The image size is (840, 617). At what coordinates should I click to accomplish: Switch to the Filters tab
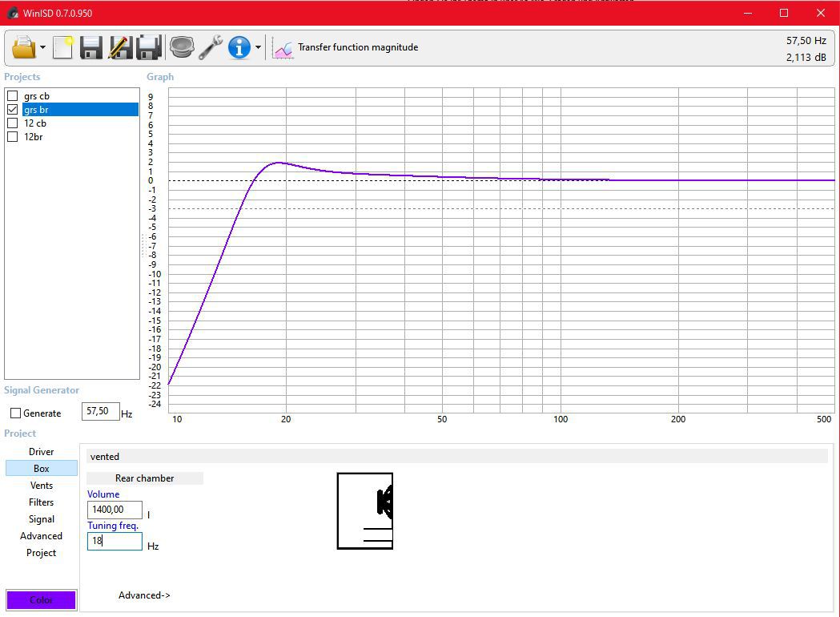coord(42,502)
